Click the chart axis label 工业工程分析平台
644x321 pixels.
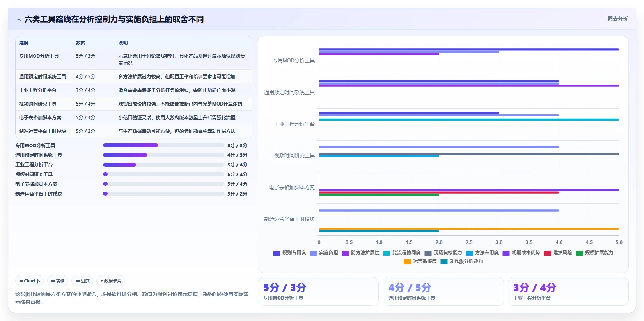(x=294, y=124)
